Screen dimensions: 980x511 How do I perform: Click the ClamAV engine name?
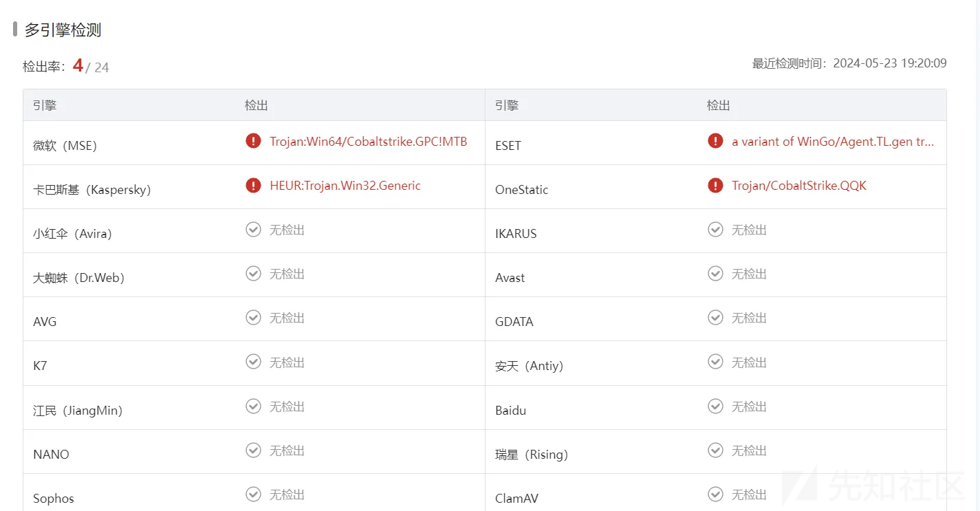(x=517, y=499)
